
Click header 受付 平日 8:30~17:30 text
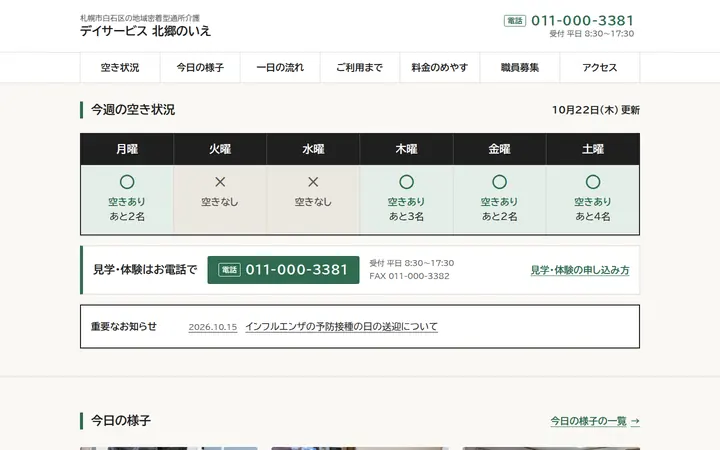591,34
